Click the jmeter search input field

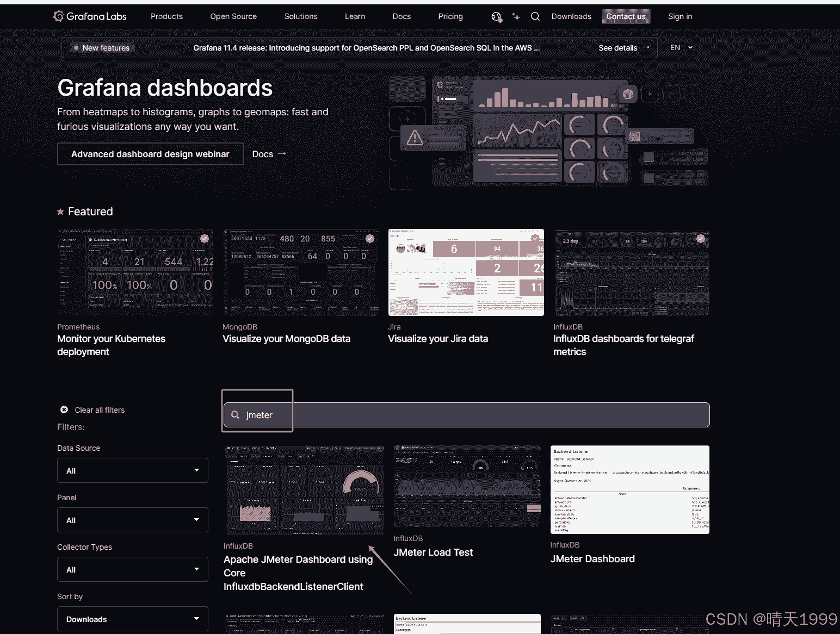tap(466, 415)
